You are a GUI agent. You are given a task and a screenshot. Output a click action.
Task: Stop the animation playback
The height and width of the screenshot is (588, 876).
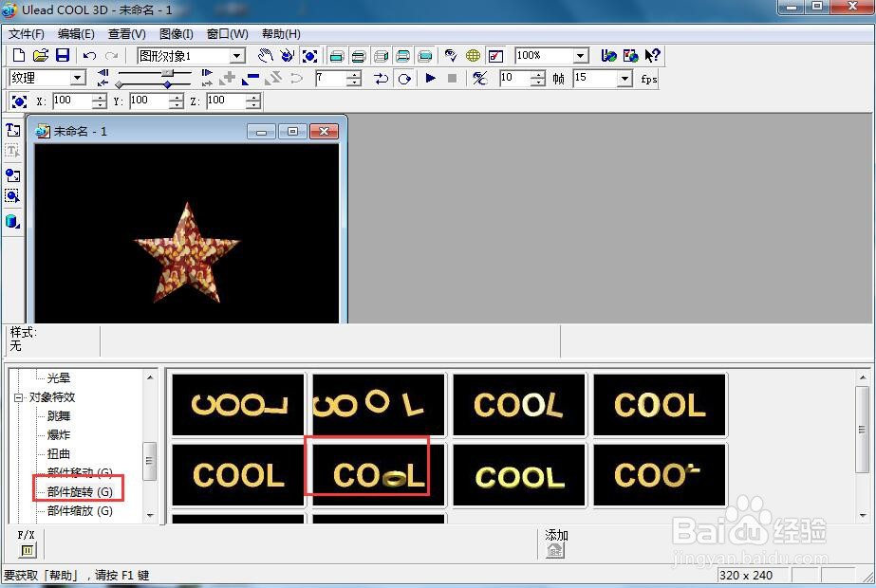click(x=452, y=78)
